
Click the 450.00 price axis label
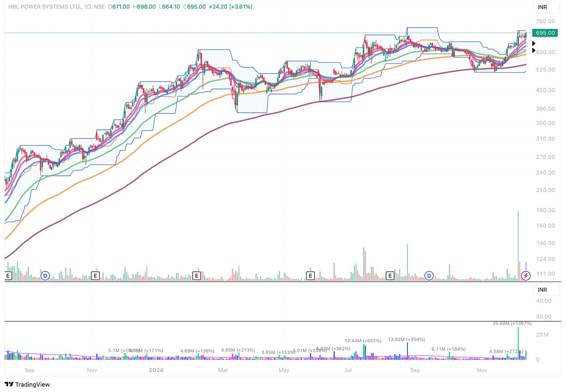pyautogui.click(x=545, y=90)
